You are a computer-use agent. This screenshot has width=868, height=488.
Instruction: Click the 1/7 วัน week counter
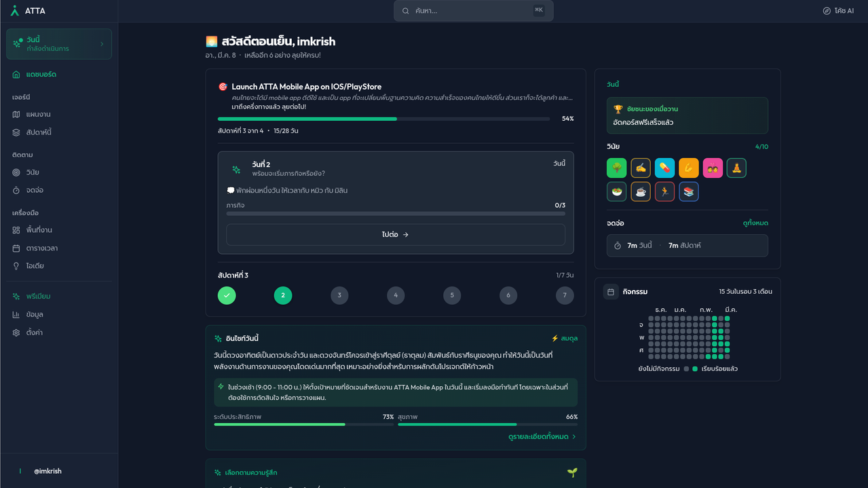click(565, 275)
